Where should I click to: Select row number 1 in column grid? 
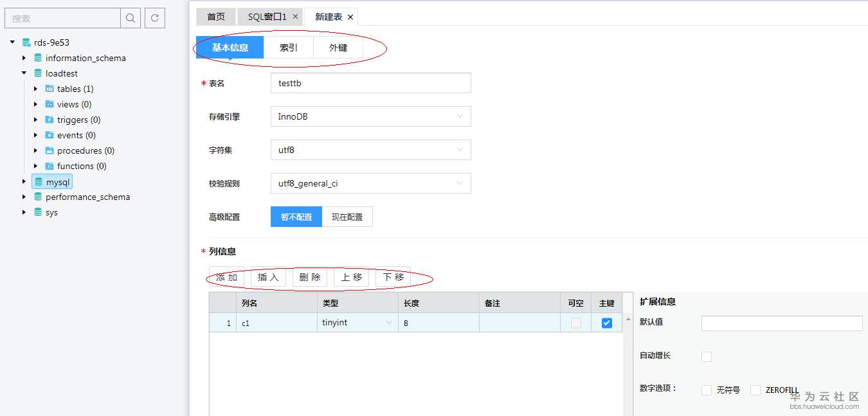click(223, 323)
